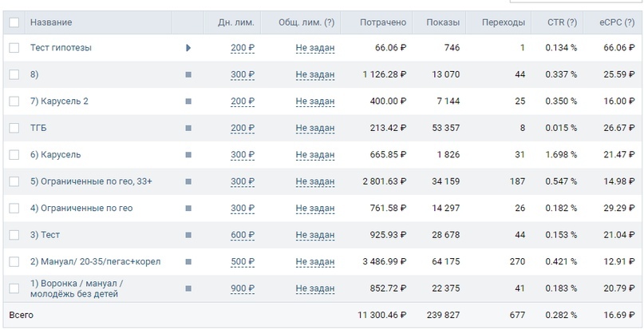Click the status icon for 7) Карусель 2
Screen dimensions: 644x330
coord(188,101)
